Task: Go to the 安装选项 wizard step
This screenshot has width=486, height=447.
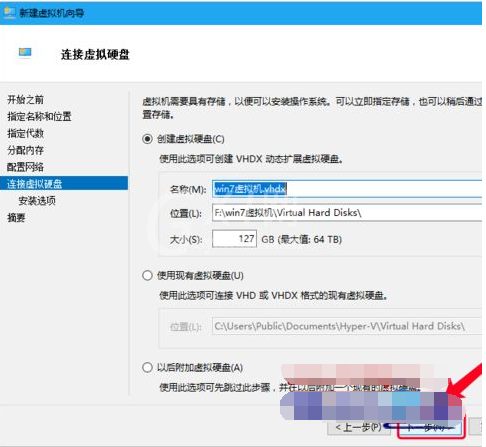Action: [37, 201]
